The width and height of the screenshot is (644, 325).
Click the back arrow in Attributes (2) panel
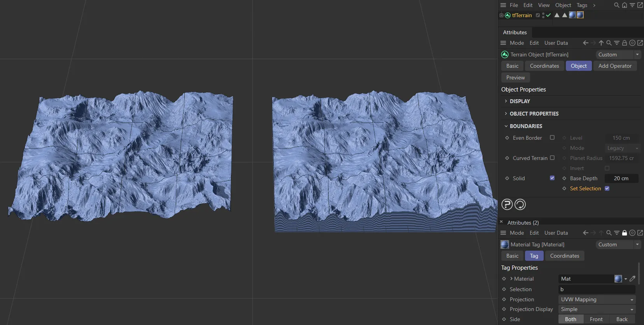point(586,233)
